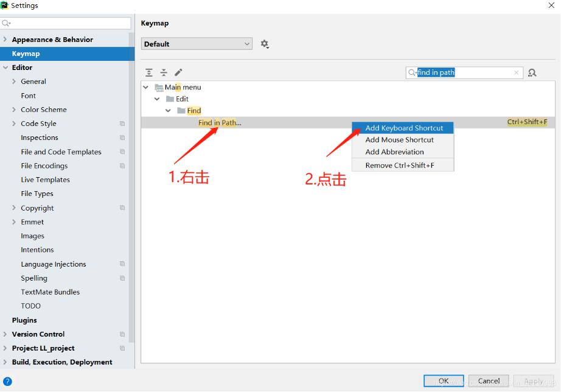Open Inspections settings page
Screen dimensions: 561x392
(x=40, y=138)
